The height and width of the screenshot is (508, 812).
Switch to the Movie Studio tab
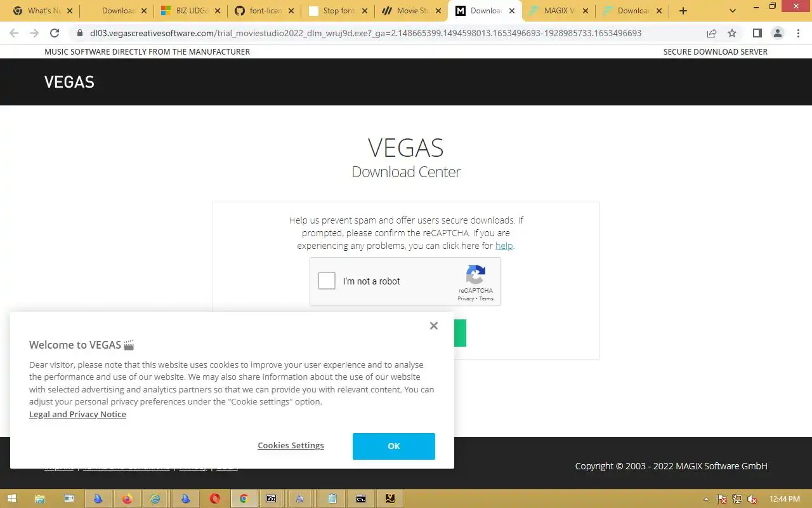click(x=412, y=11)
